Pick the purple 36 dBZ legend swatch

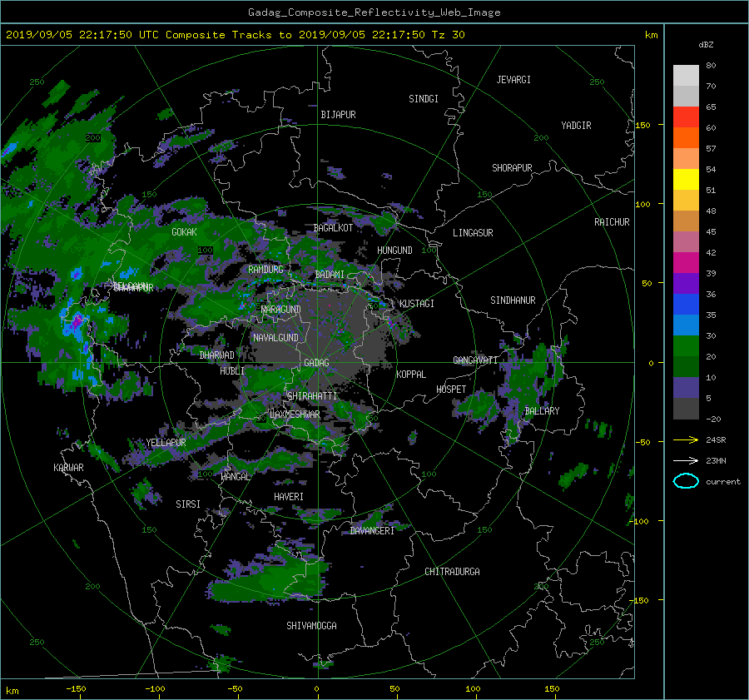[x=686, y=284]
